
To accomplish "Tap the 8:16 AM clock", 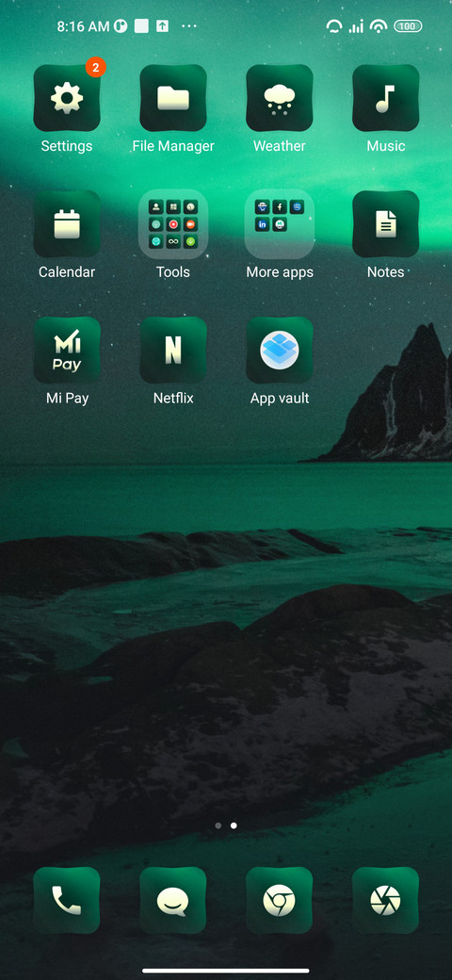I will point(83,26).
